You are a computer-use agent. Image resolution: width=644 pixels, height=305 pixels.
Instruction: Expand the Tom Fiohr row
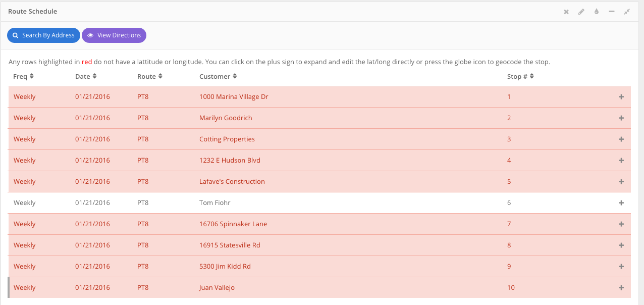pos(621,203)
